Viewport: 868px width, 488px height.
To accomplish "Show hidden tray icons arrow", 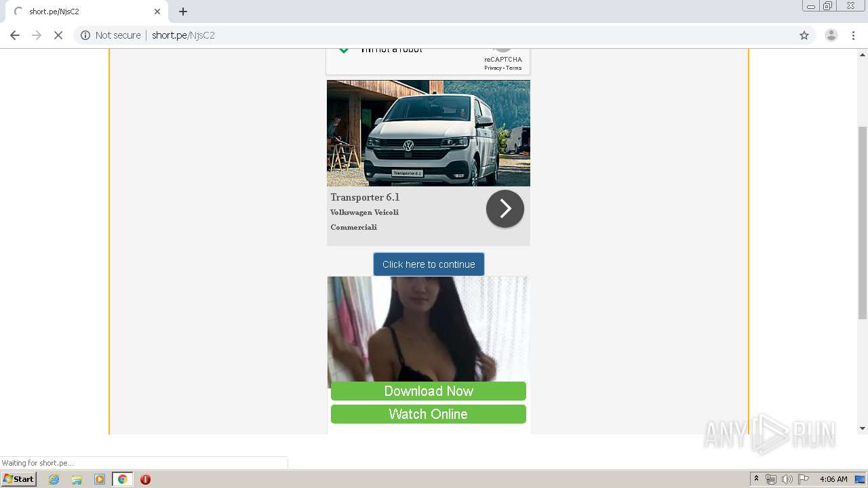I will pyautogui.click(x=756, y=479).
